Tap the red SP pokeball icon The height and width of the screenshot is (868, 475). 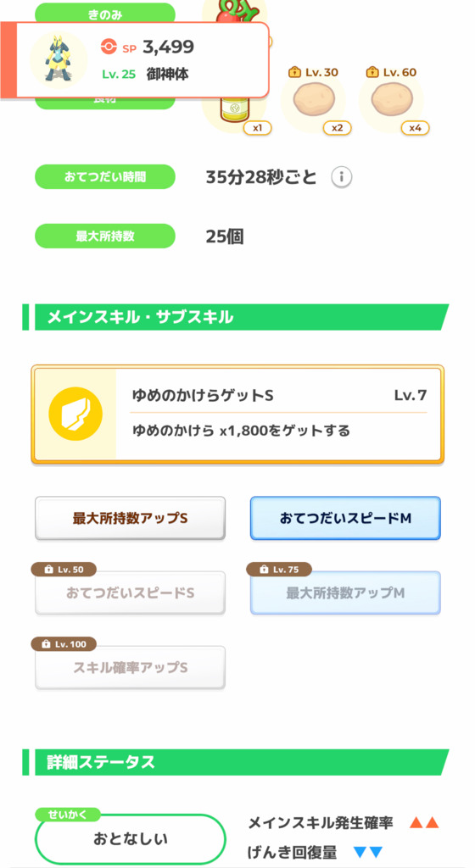109,47
